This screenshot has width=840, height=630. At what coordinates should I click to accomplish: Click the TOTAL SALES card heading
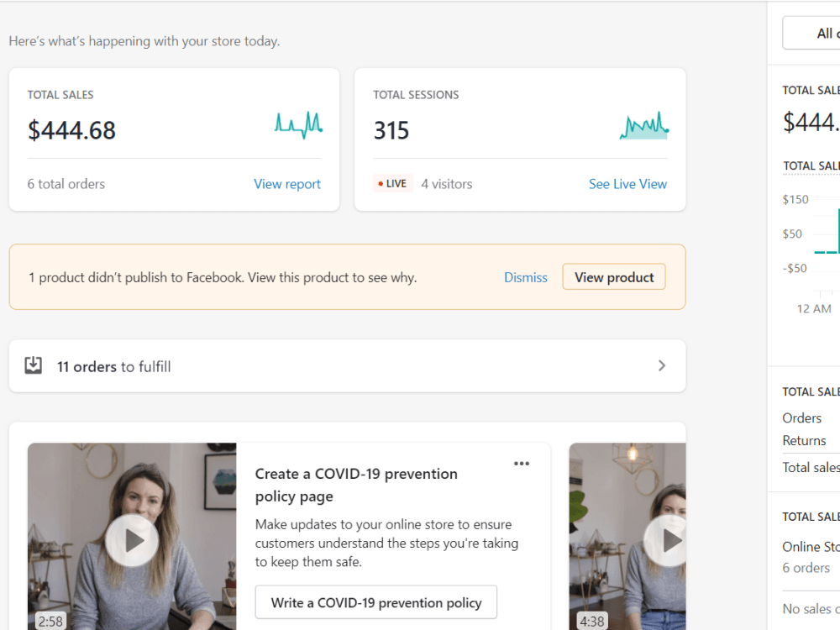pos(60,95)
